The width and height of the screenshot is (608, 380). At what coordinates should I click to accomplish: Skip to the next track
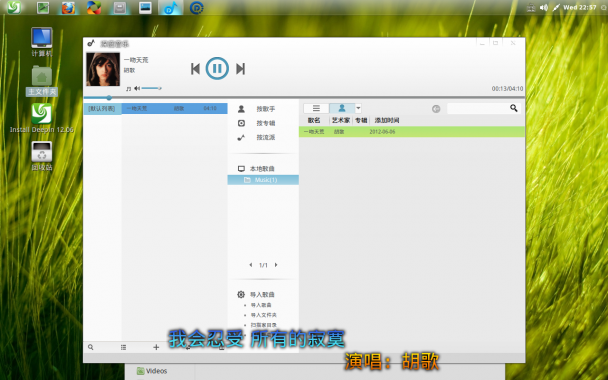point(240,69)
